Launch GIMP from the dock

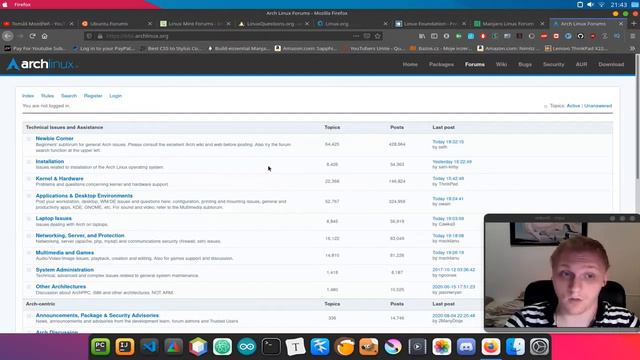[369, 347]
